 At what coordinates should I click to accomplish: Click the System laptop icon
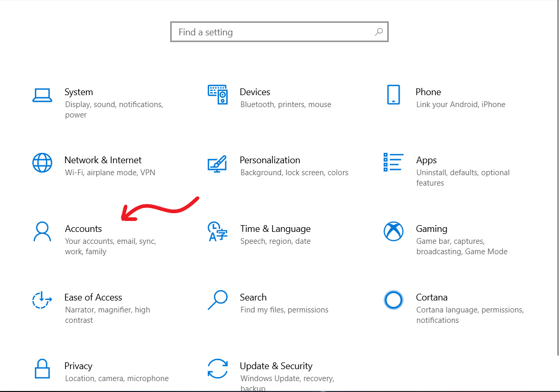[x=42, y=95]
